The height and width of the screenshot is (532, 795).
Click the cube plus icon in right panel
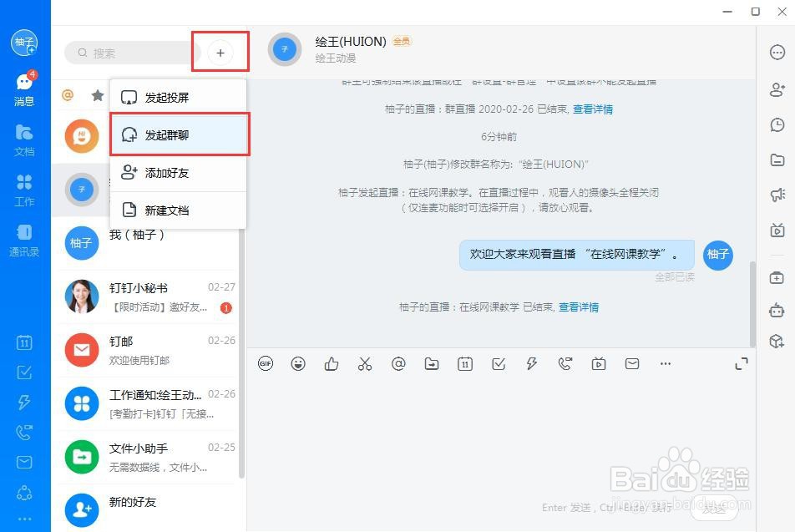(777, 341)
